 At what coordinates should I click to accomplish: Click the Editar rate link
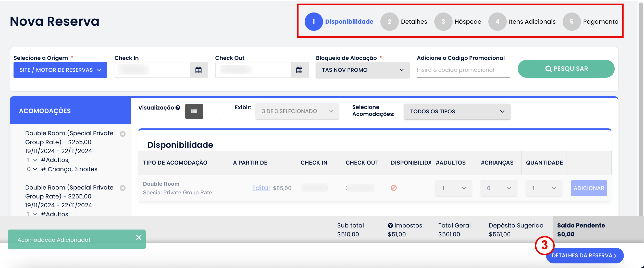(261, 188)
